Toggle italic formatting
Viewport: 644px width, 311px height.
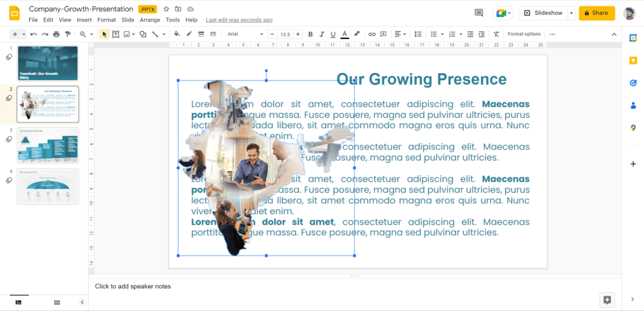coord(321,34)
